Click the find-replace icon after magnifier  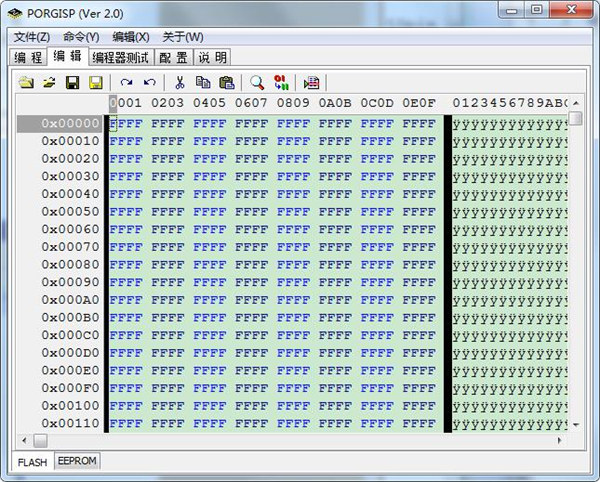[281, 82]
